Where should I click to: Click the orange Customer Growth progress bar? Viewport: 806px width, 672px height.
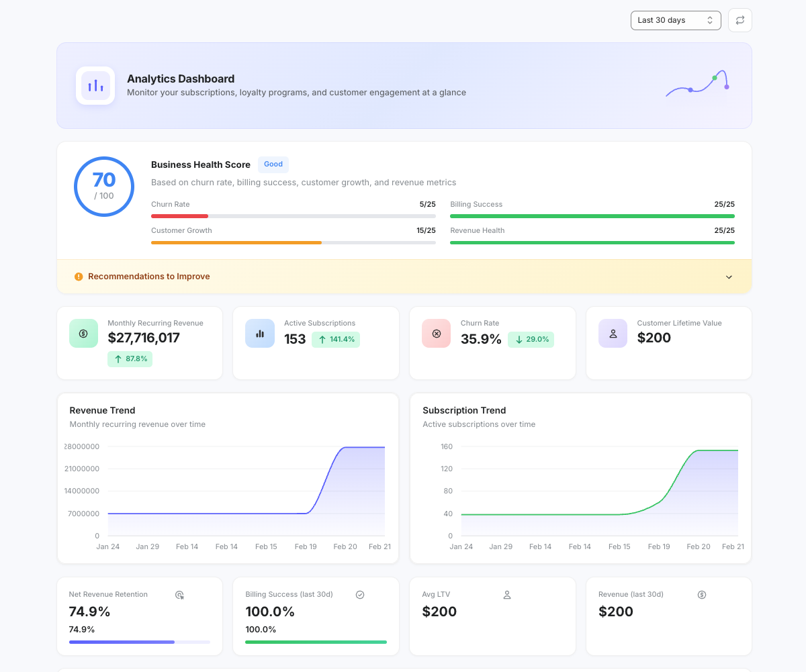[x=294, y=242]
